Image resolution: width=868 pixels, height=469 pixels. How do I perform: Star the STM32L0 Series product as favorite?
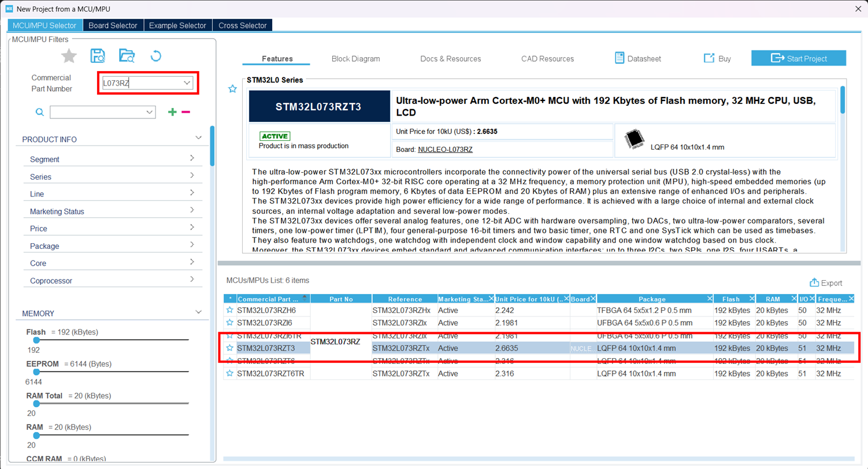coord(232,89)
